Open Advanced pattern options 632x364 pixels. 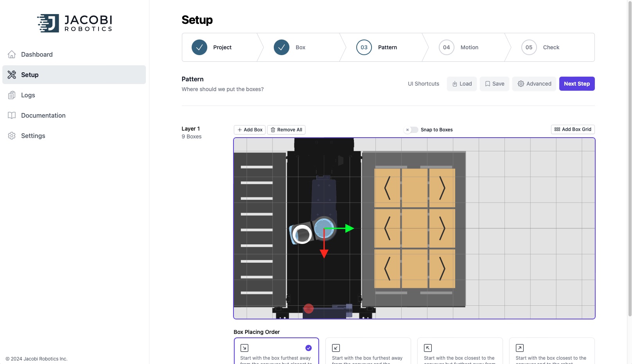(x=534, y=84)
